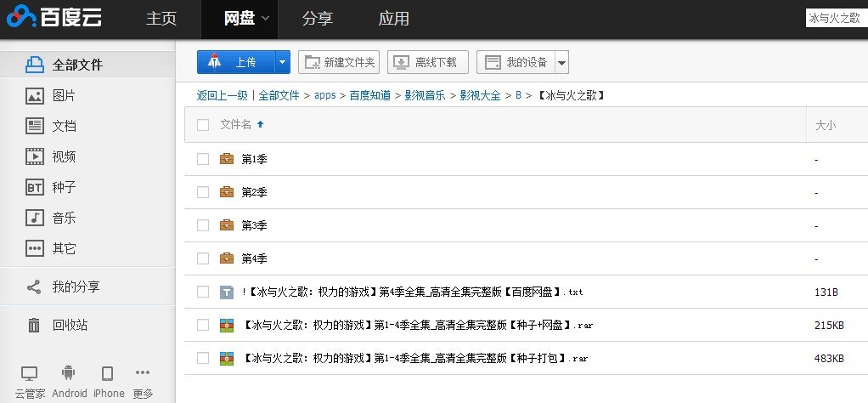Open the 【种子打包】.rar file name
Screen dimensions: 868x403
pos(414,359)
